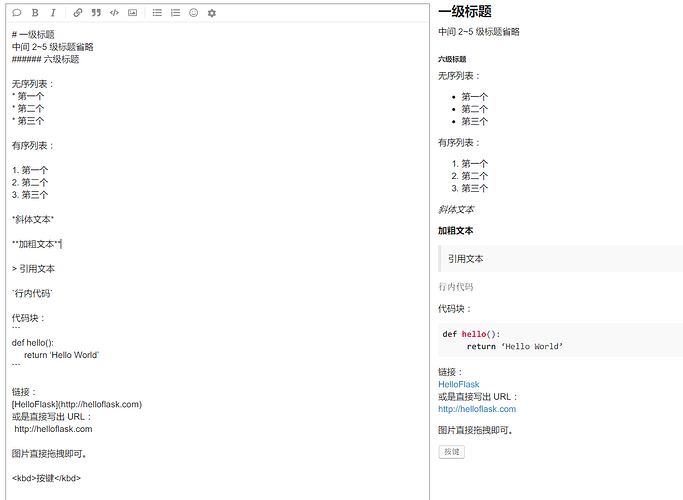
Task: Click the '[HelloFlask](http://helloflask.com)' markdown line in the editor
Action: (77, 404)
